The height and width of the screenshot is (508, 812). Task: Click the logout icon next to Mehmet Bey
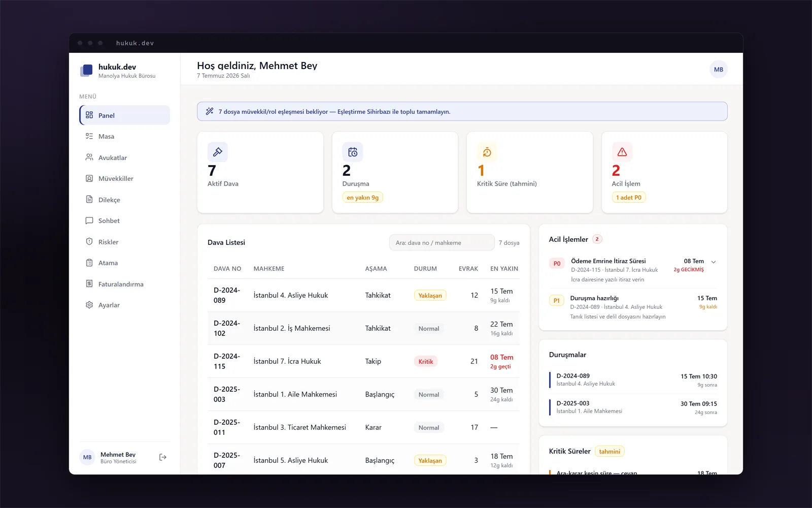point(163,457)
